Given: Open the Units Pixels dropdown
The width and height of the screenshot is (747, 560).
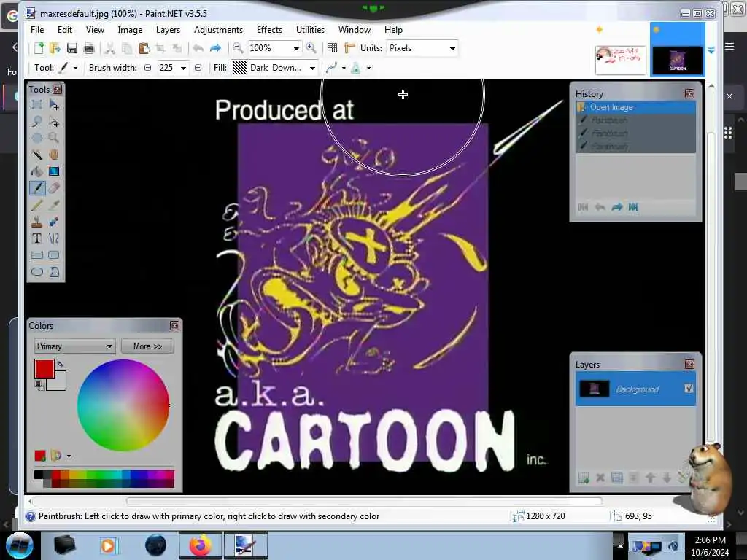Looking at the screenshot, I should click(452, 48).
